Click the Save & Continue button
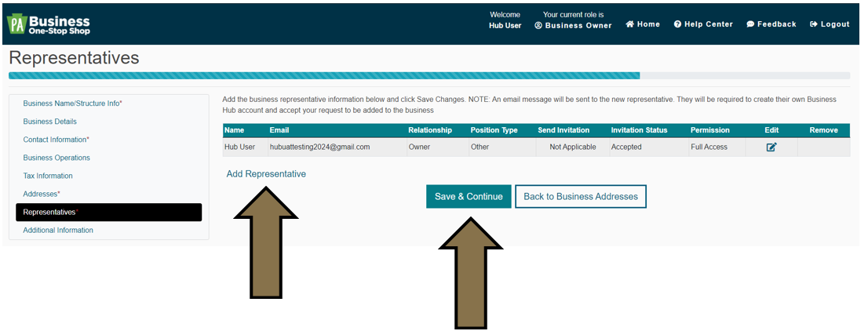Viewport: 868px width, 331px height. click(469, 197)
